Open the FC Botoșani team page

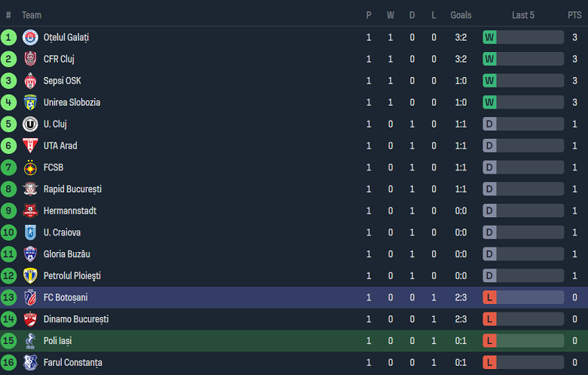click(66, 297)
